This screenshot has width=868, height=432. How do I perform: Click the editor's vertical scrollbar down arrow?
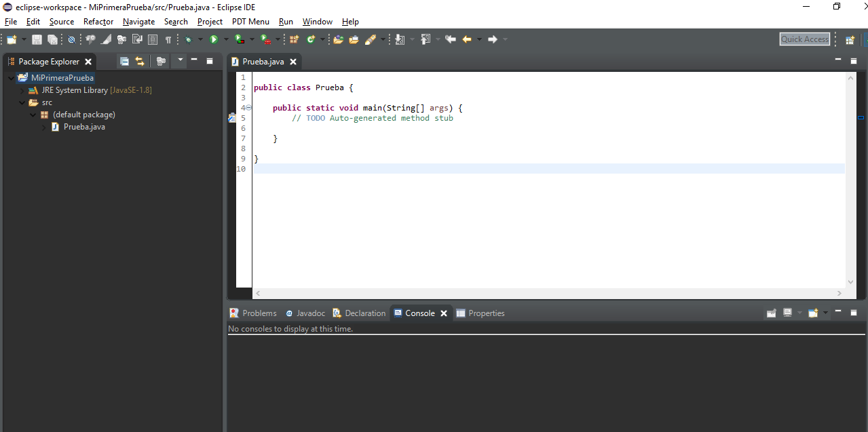tap(851, 282)
